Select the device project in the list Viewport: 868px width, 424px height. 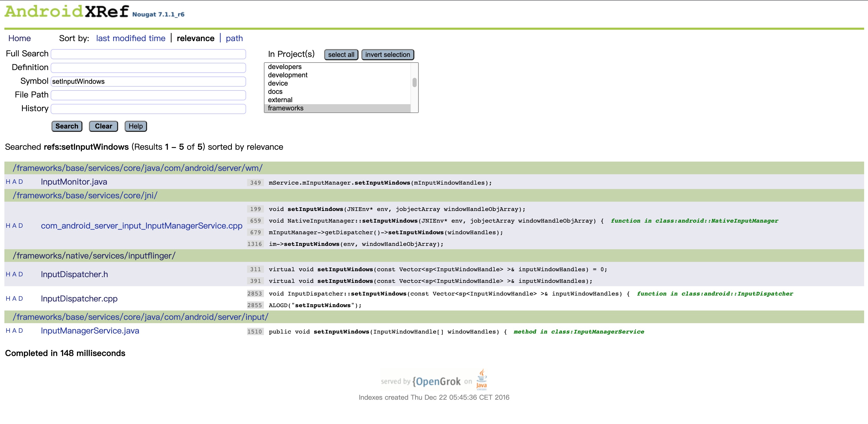click(278, 83)
